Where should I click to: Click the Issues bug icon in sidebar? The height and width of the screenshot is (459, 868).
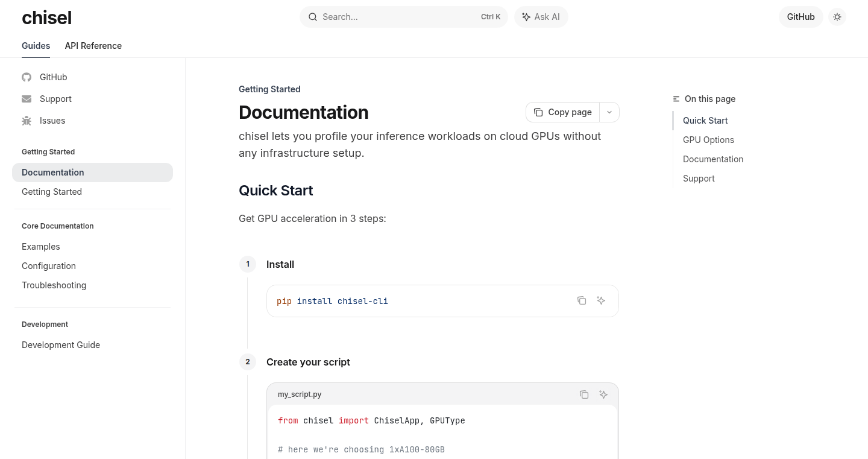point(27,121)
